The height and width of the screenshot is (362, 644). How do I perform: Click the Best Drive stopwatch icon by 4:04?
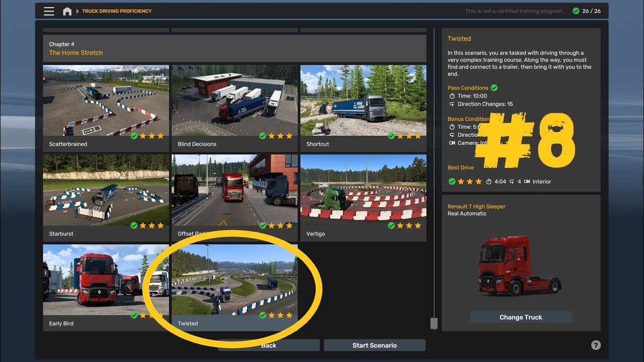coord(489,182)
